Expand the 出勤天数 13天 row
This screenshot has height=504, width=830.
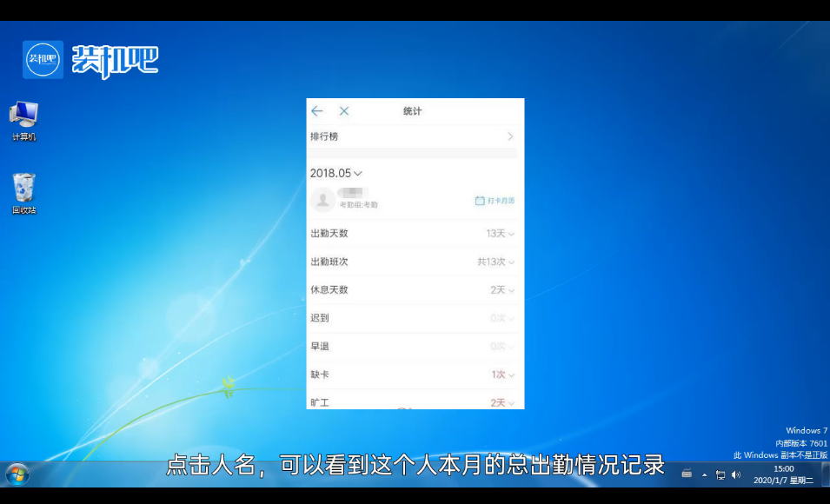coord(501,234)
